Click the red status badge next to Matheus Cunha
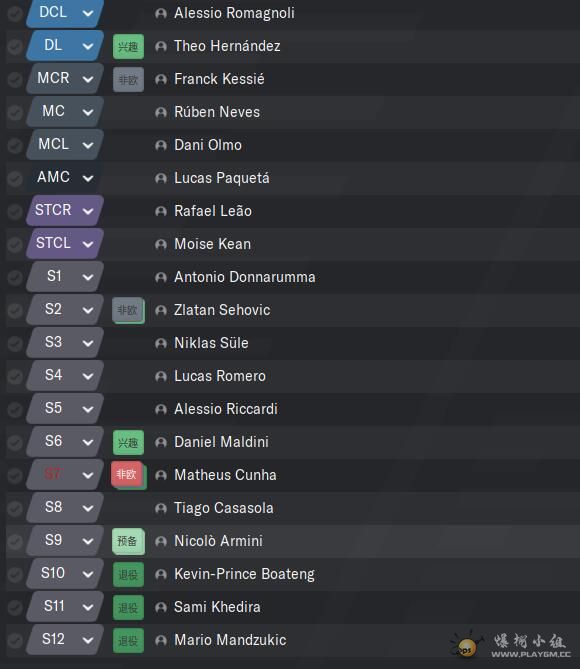 point(127,474)
